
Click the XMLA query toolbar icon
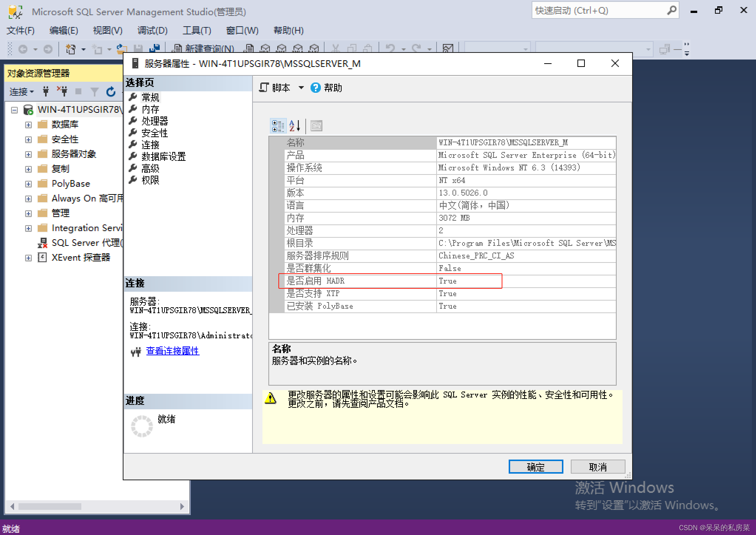298,49
